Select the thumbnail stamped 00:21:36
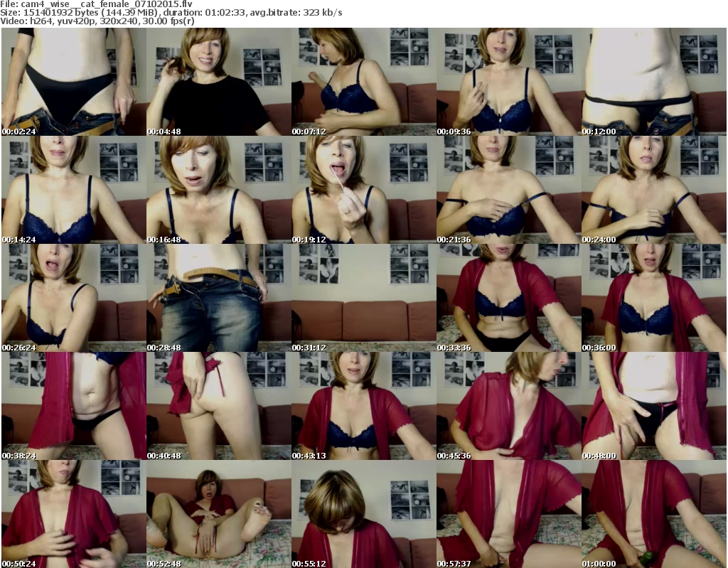The image size is (728, 568). [x=509, y=190]
